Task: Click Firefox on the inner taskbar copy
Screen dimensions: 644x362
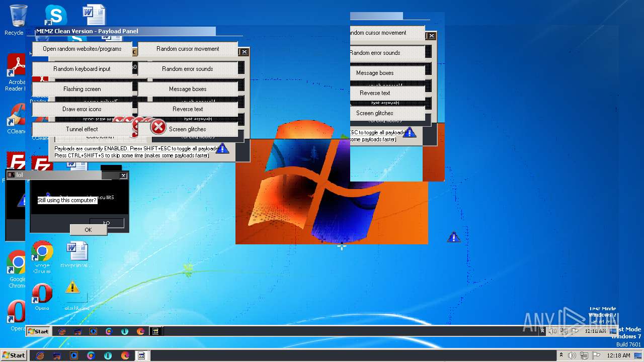Action: point(140,331)
